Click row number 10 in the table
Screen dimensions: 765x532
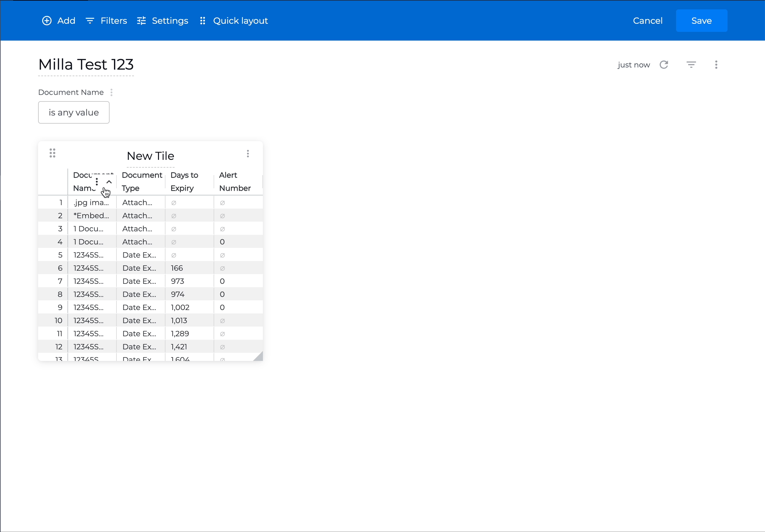(x=58, y=320)
